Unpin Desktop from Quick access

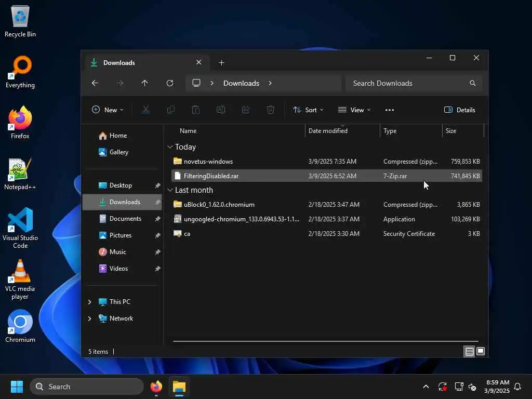click(x=157, y=185)
